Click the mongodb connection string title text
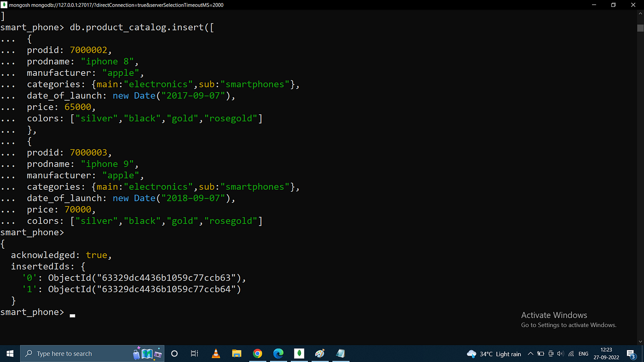The width and height of the screenshot is (644, 362). (116, 5)
